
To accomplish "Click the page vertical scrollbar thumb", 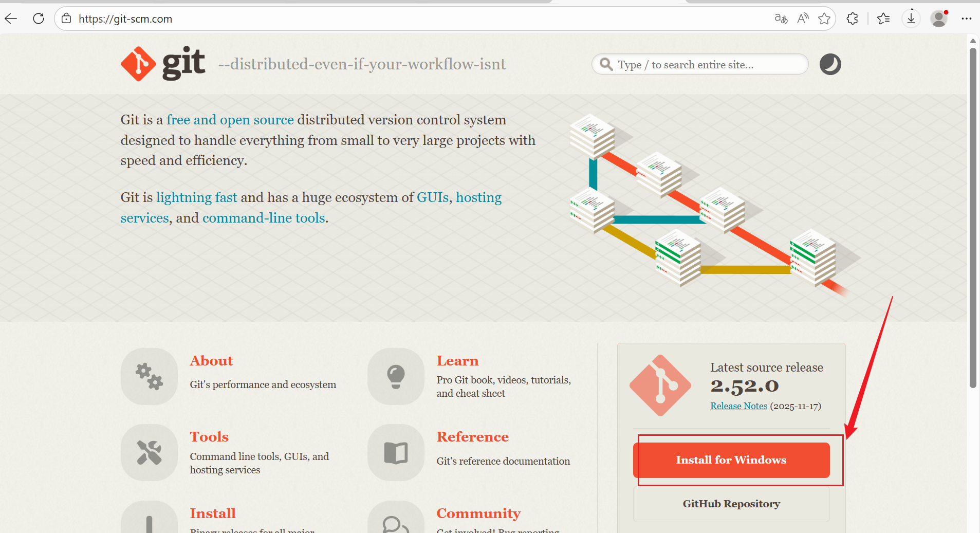I will pos(973,218).
